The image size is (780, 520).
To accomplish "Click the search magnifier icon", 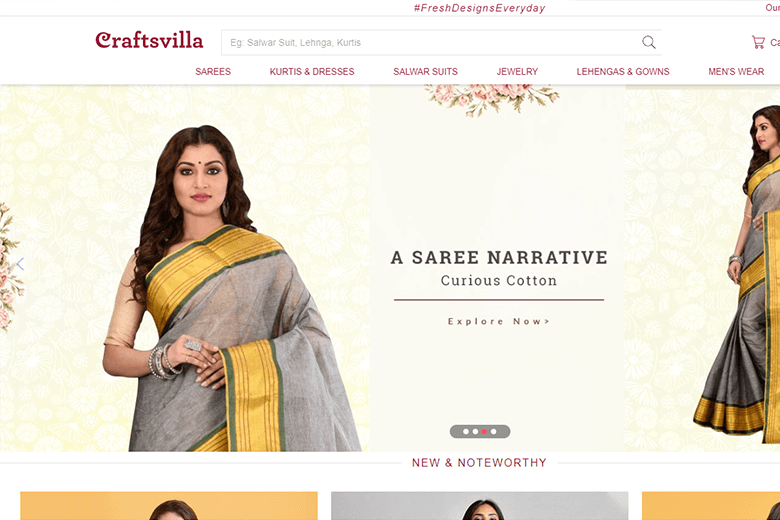I will [x=649, y=42].
